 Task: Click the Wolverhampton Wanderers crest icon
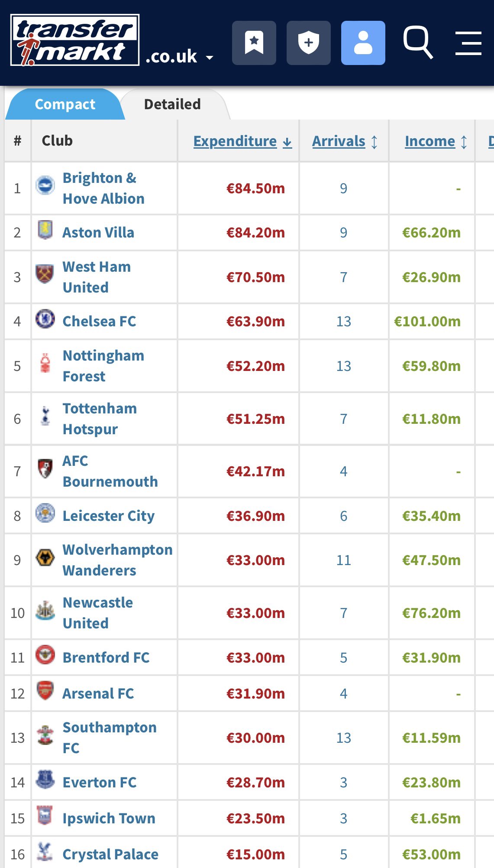45,557
